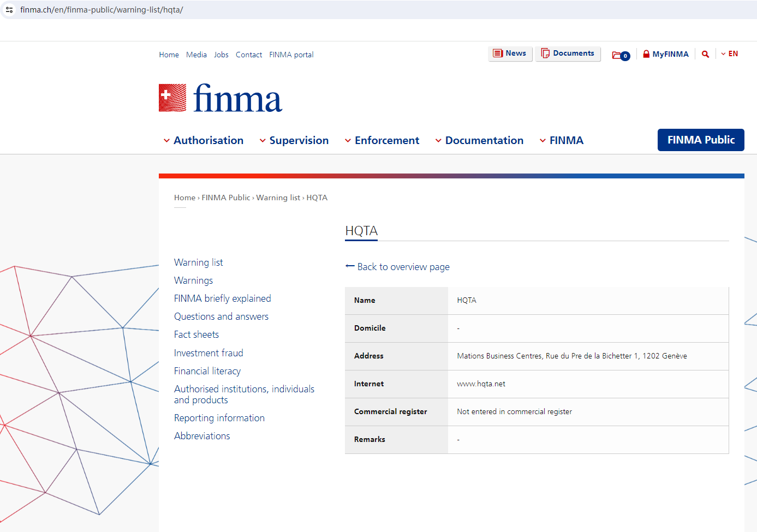Click the Name row label
The height and width of the screenshot is (532, 757).
[365, 300]
